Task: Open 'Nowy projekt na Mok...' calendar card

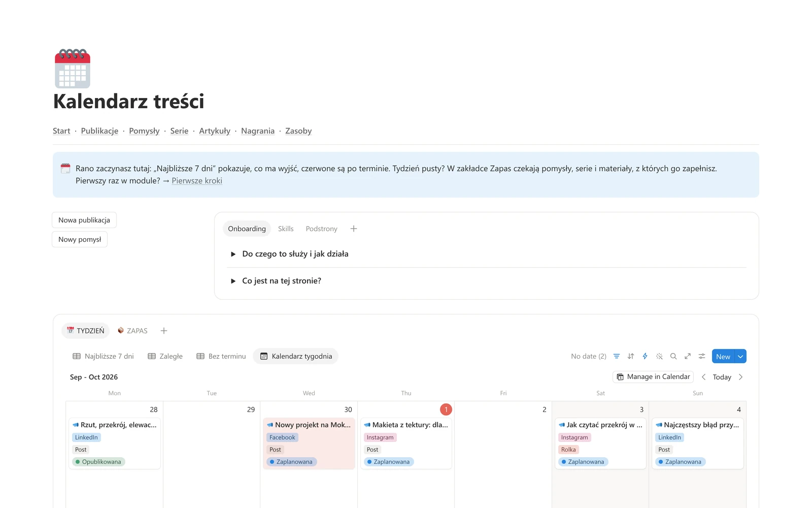Action: pos(309,443)
